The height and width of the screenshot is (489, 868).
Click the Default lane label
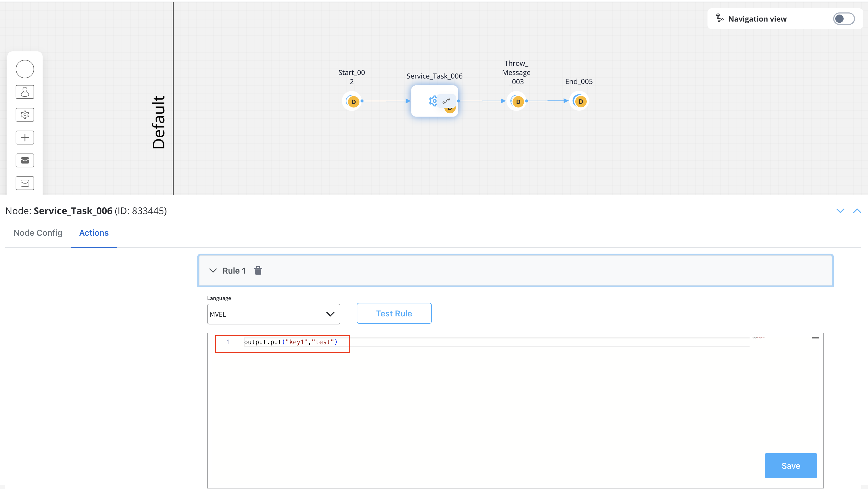[x=158, y=122]
